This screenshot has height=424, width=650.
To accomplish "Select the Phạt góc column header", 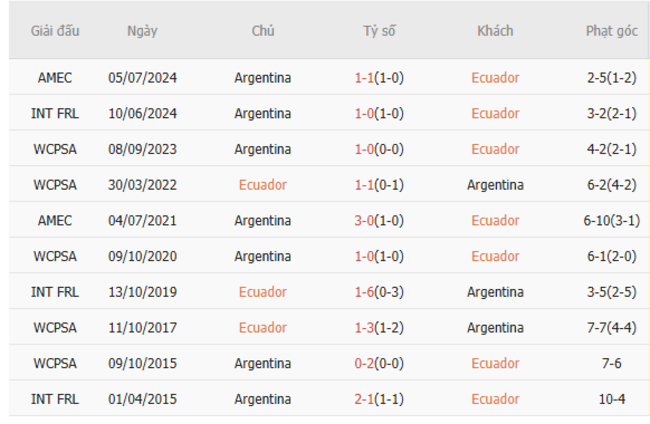I will [611, 31].
